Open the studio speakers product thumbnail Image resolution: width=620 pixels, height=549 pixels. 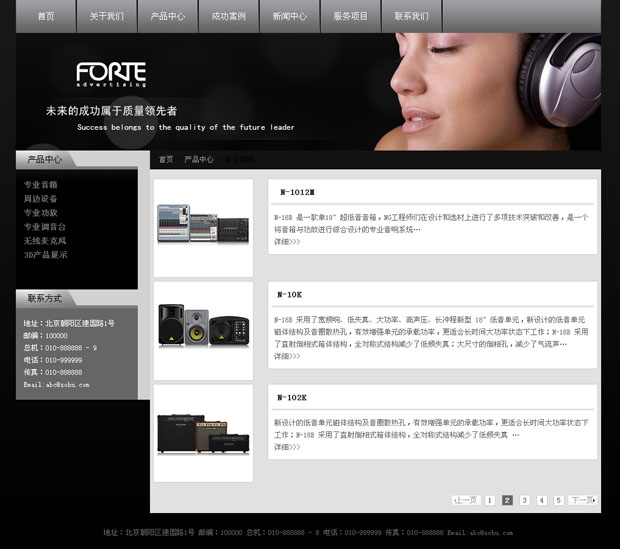tap(203, 329)
